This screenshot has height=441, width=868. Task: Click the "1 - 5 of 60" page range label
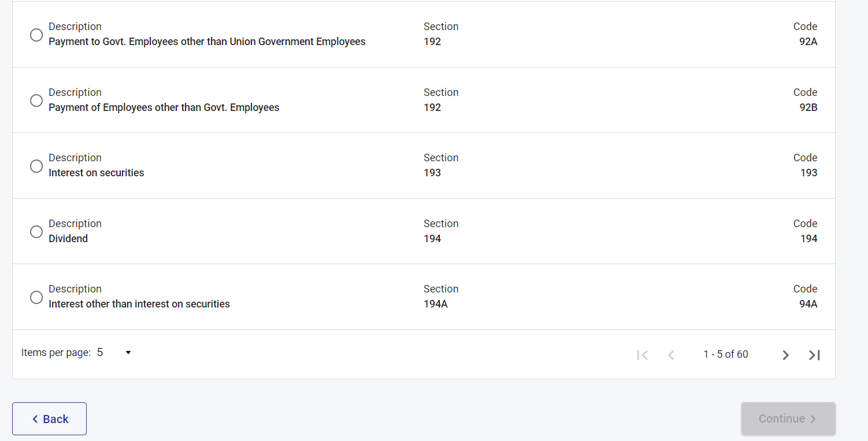click(725, 354)
